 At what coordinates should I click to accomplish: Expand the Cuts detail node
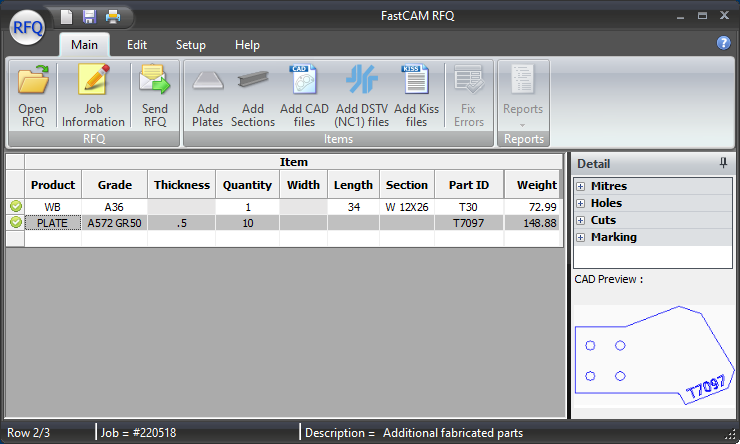pos(580,220)
